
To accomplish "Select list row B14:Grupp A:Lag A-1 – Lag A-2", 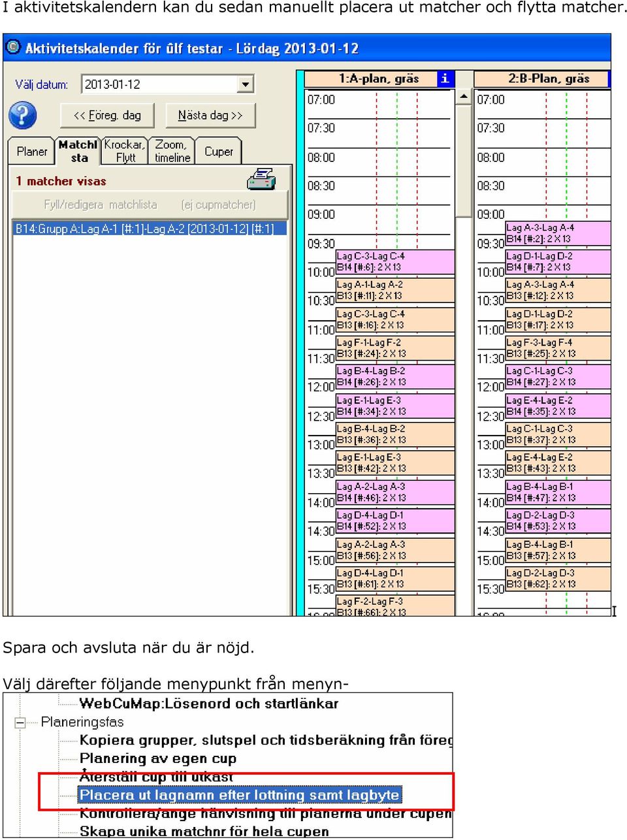I will tap(150, 229).
